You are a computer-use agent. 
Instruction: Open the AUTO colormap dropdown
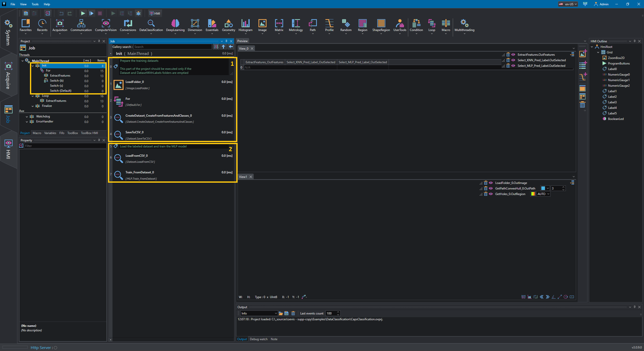543,194
